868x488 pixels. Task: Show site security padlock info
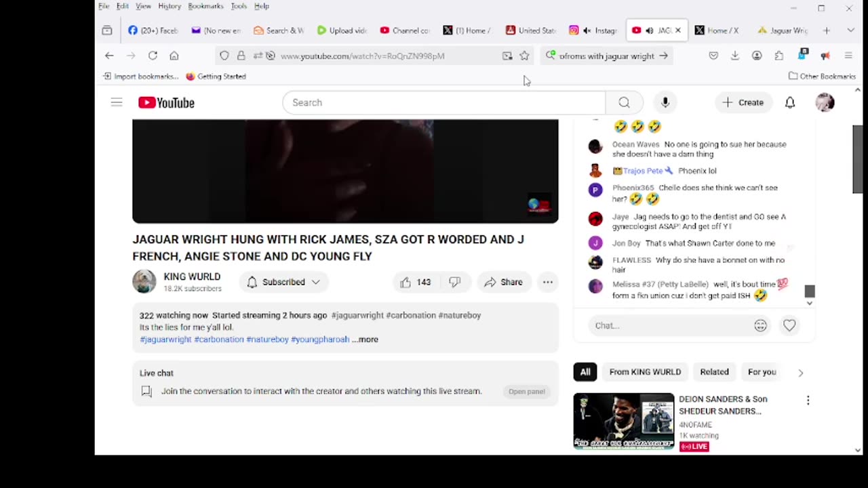pos(241,56)
